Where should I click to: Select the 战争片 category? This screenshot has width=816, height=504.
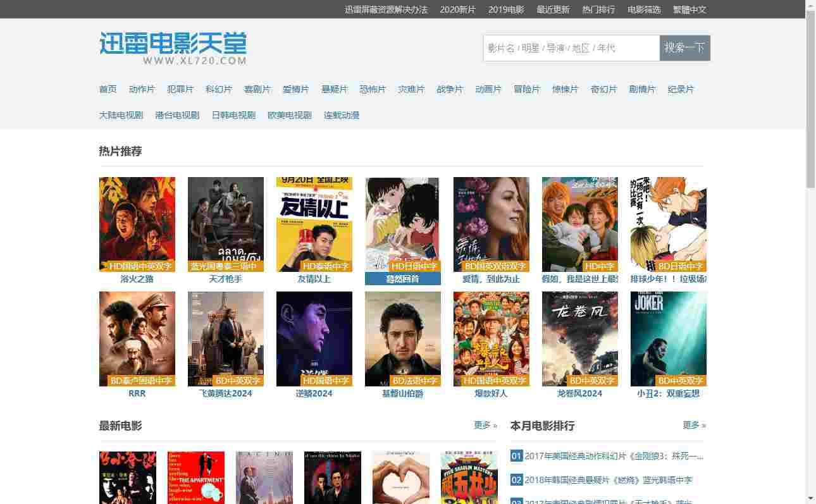point(450,89)
